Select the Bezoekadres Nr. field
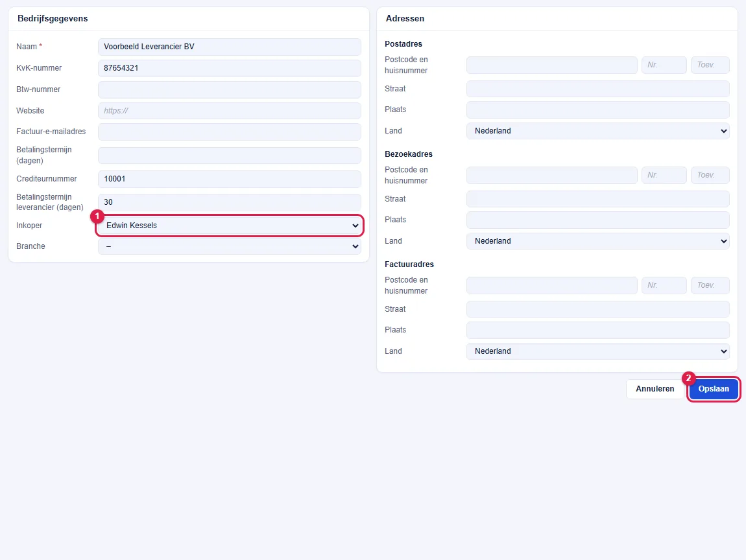Screen dimensions: 746x560 click(664, 176)
